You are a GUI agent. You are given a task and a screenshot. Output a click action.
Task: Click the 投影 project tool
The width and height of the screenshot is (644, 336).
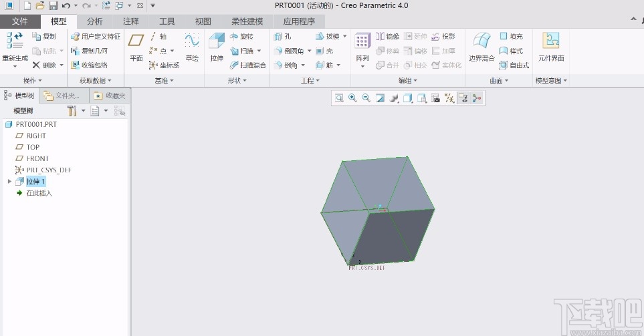443,36
